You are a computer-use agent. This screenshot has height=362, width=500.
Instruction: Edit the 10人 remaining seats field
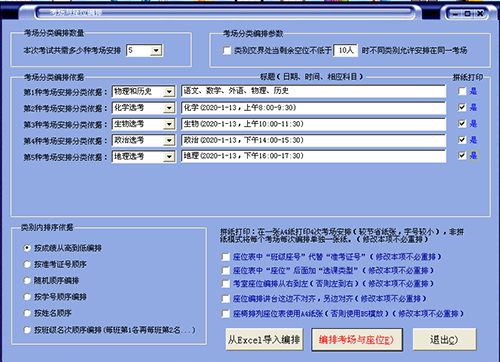coord(345,50)
